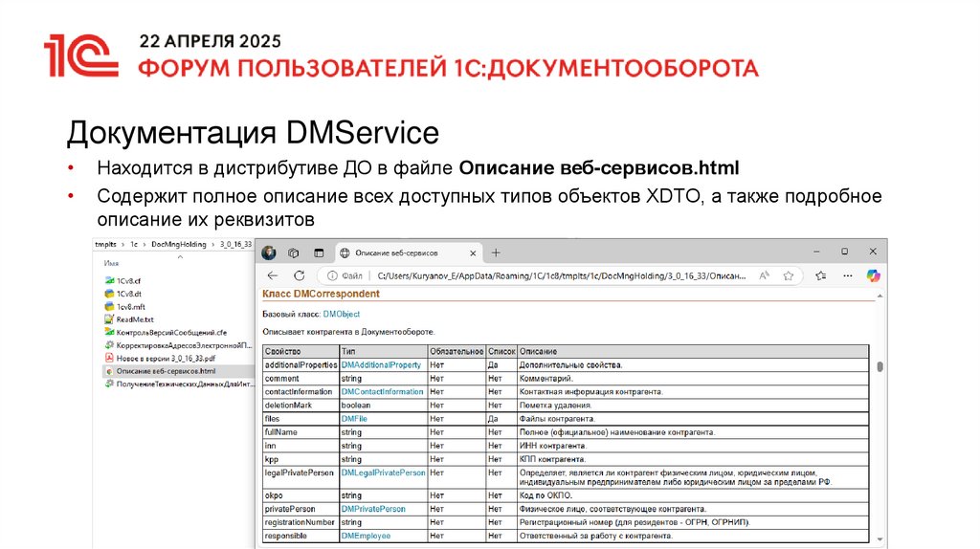The image size is (980, 549).
Task: Click the additionalProperties property cell
Action: pyautogui.click(x=301, y=364)
